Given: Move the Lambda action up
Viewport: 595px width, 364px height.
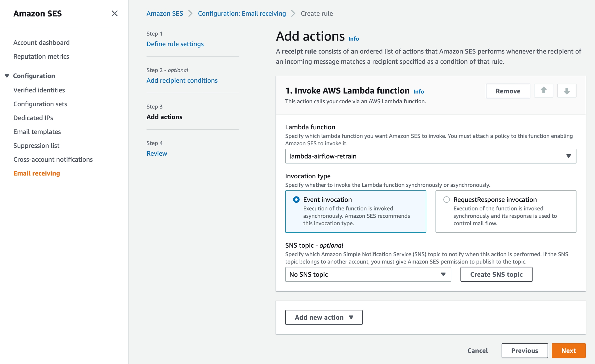Looking at the screenshot, I should pos(543,91).
